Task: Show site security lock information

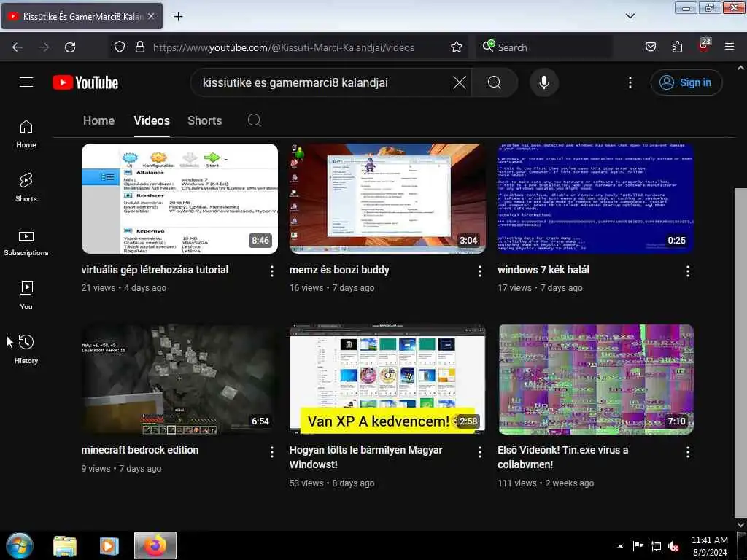Action: [x=139, y=47]
